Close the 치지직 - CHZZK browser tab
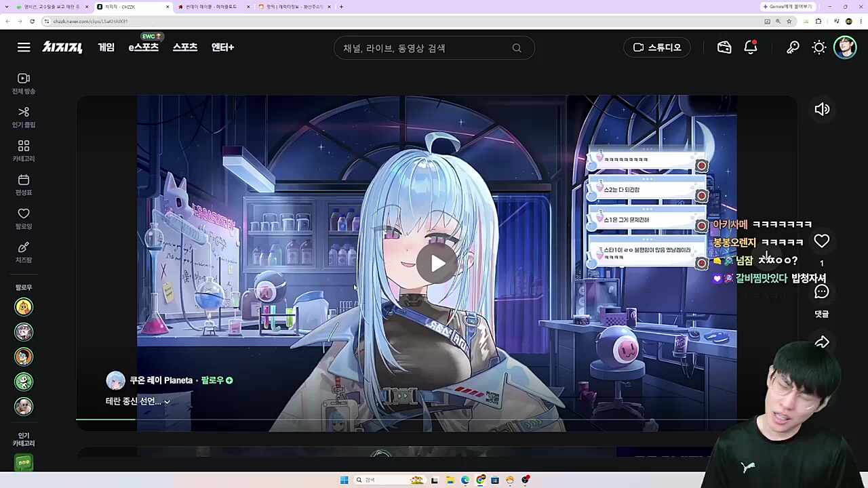This screenshot has width=868, height=488. click(167, 7)
